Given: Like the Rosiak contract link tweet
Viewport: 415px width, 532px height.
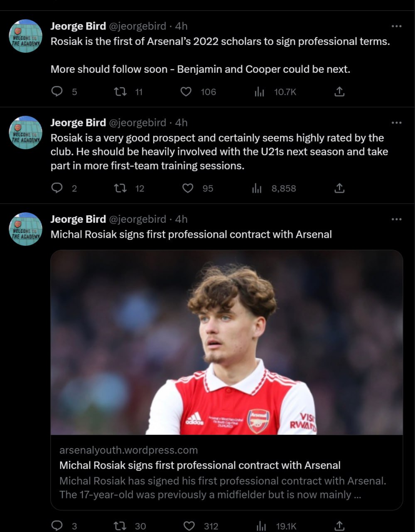Looking at the screenshot, I should (189, 526).
